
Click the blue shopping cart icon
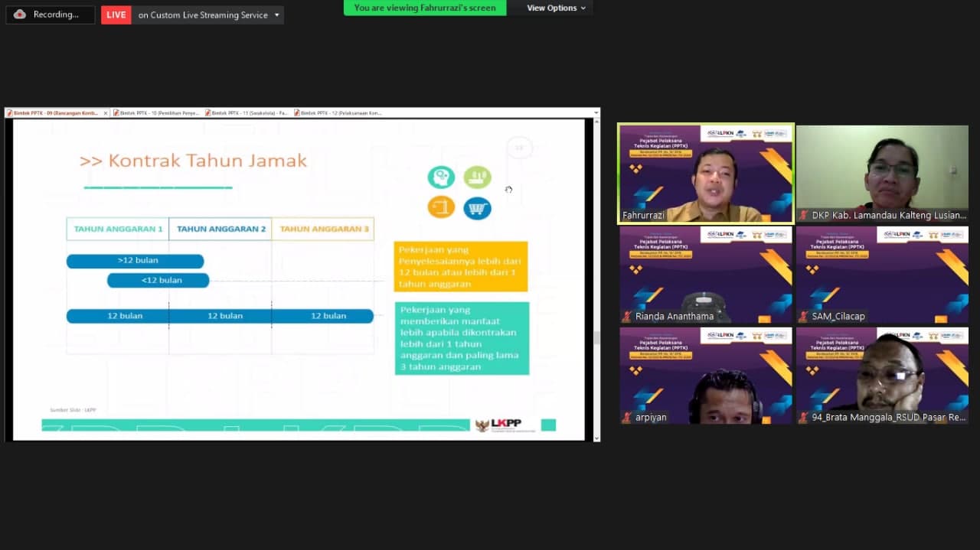click(x=477, y=207)
